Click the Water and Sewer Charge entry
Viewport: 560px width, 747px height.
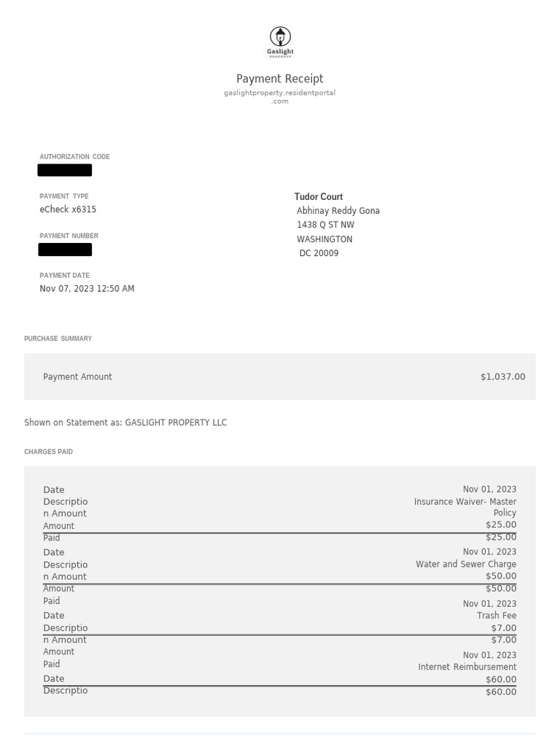point(466,565)
